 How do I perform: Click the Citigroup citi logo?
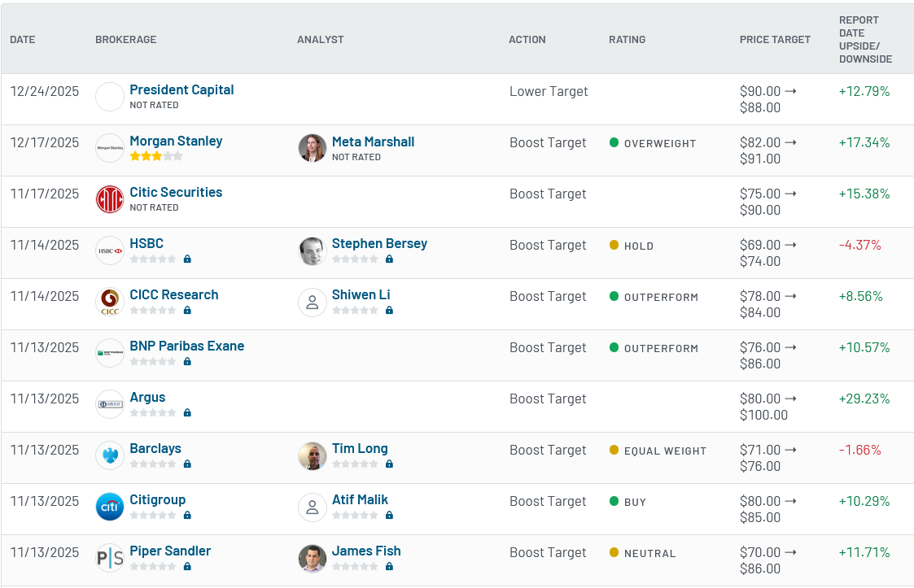click(110, 507)
